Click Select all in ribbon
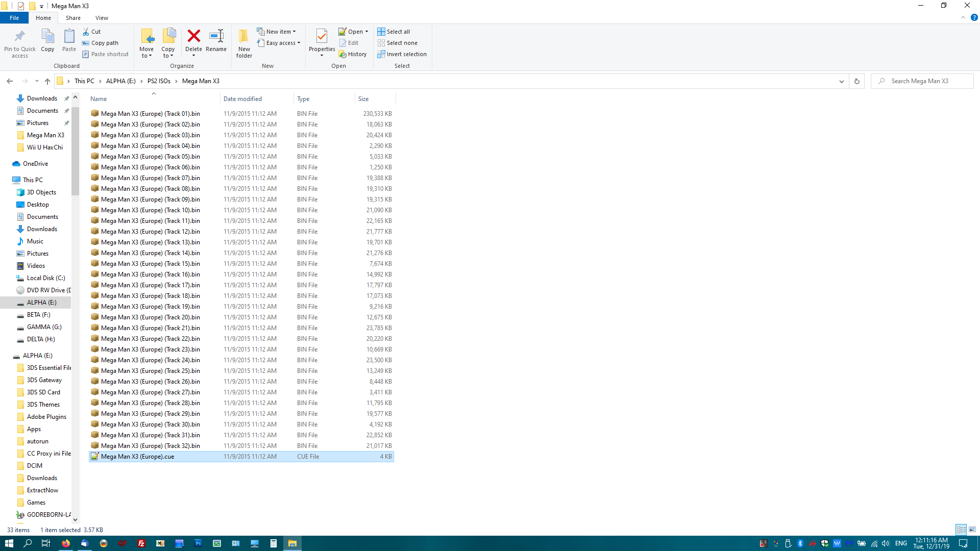This screenshot has width=980, height=551. 394,32
